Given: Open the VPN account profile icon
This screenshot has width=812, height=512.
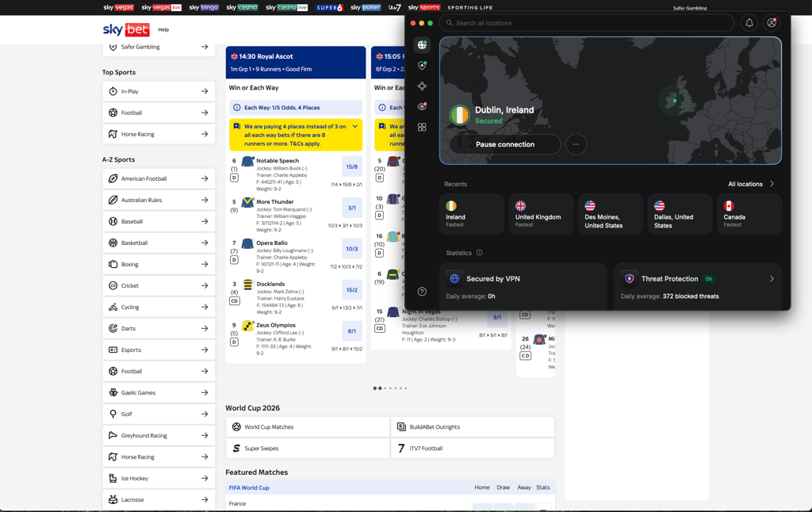Looking at the screenshot, I should click(x=772, y=23).
